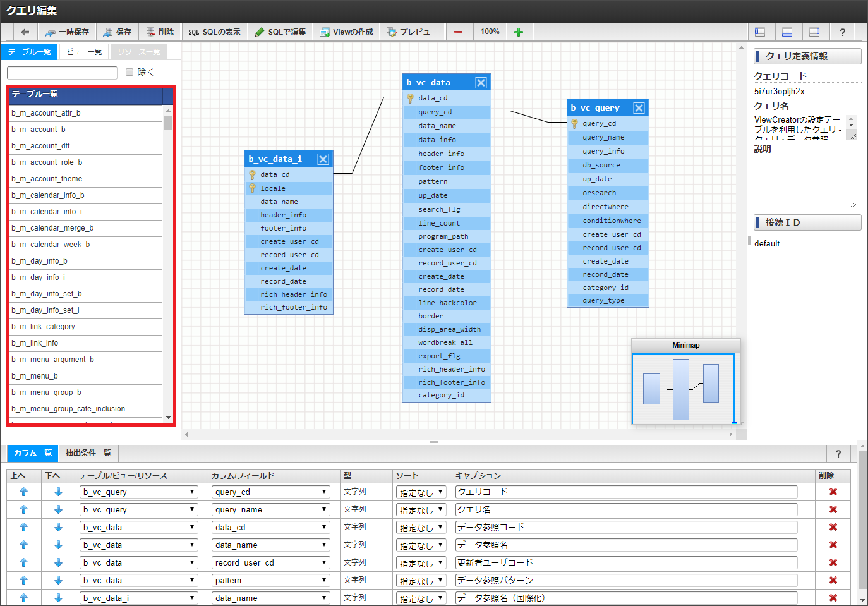Switch to カラム一覧 tab
This screenshot has height=606, width=868.
33,453
